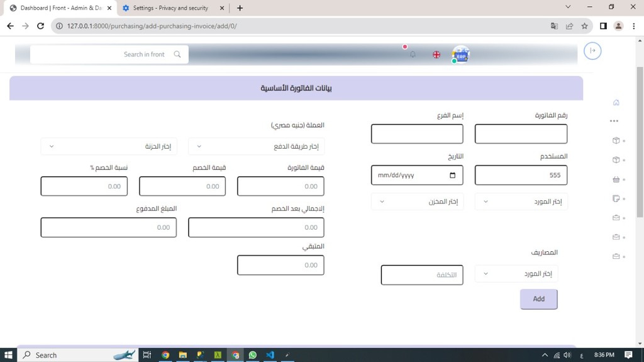Open a new browser tab with the plus
The height and width of the screenshot is (362, 644).
coord(240,8)
